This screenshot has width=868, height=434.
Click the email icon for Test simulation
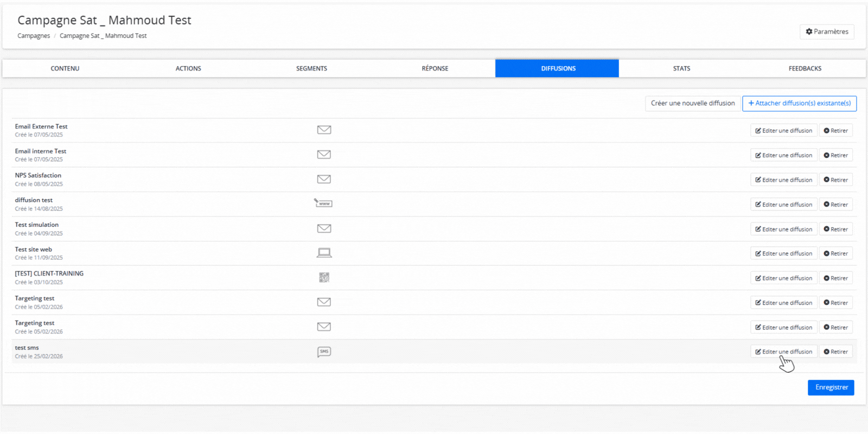point(324,228)
